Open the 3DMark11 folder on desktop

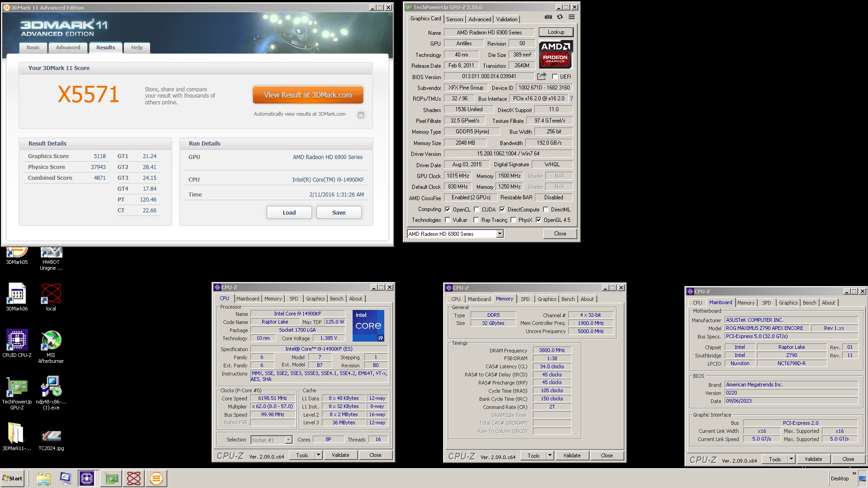tap(17, 436)
